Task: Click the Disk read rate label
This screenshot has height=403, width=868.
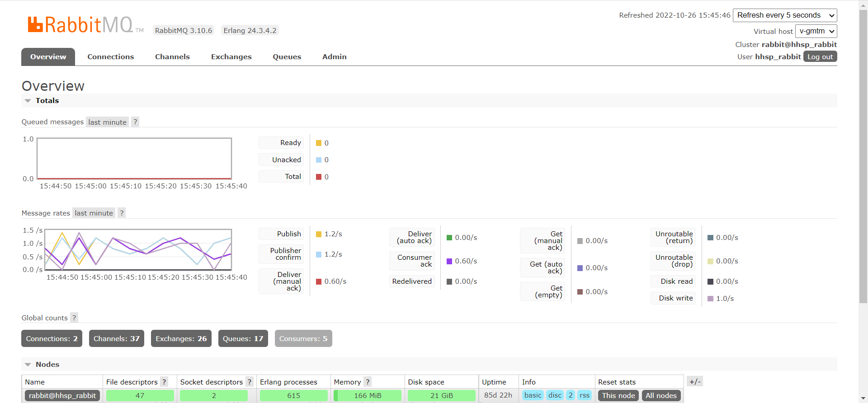Action: pos(673,281)
